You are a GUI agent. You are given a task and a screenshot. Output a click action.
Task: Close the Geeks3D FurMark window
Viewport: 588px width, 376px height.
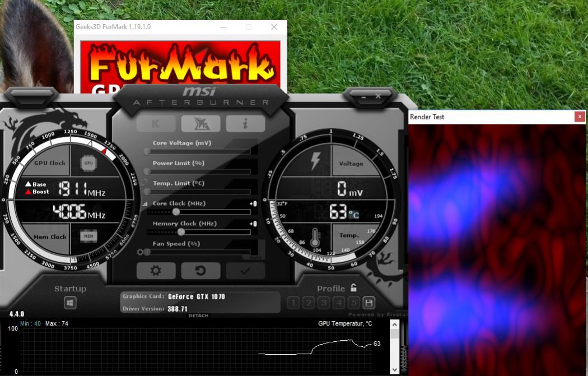pos(274,27)
